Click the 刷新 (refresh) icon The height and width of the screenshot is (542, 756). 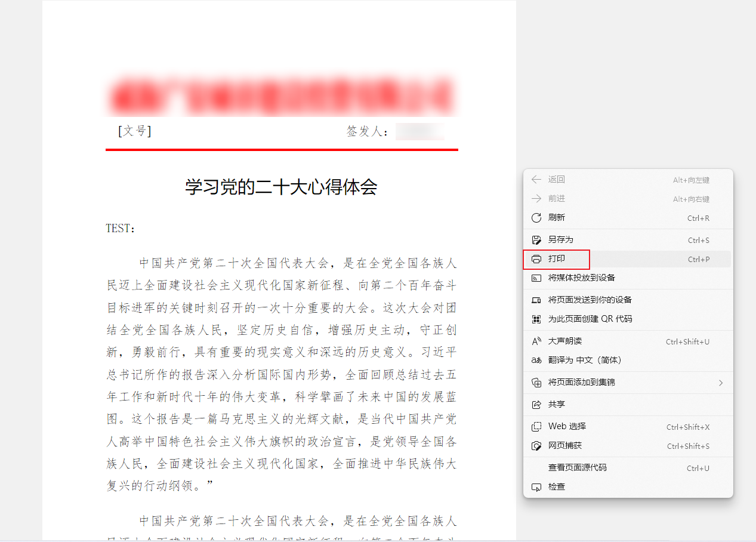[536, 217]
